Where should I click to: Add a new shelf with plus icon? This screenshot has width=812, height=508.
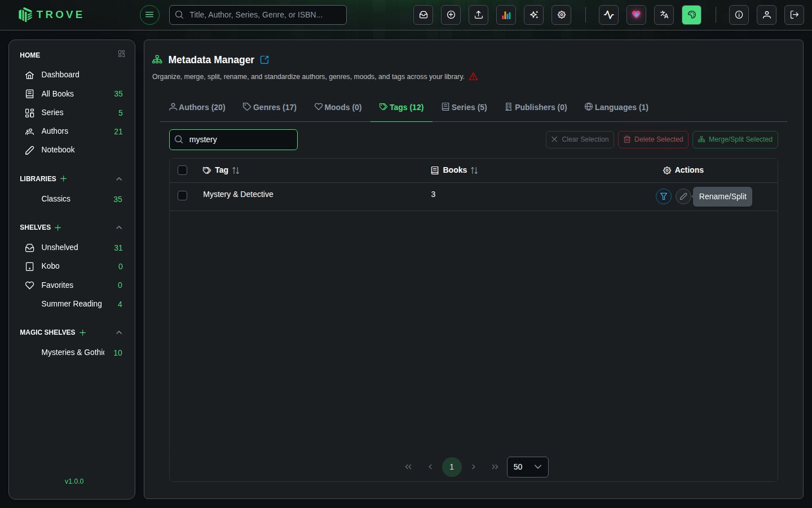(58, 227)
